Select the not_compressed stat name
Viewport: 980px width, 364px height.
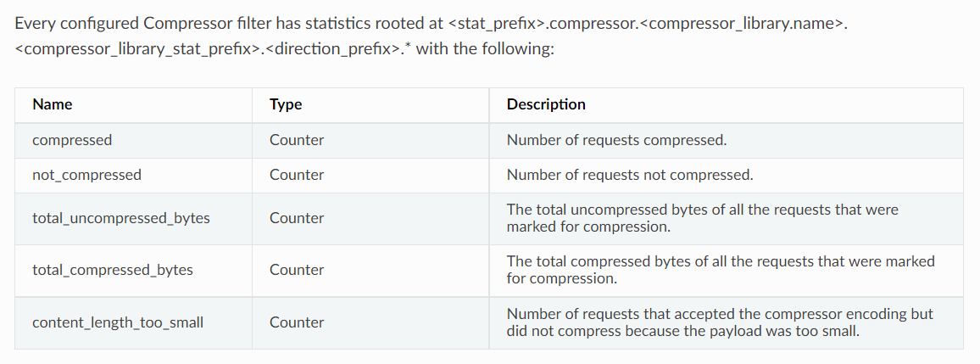86,175
